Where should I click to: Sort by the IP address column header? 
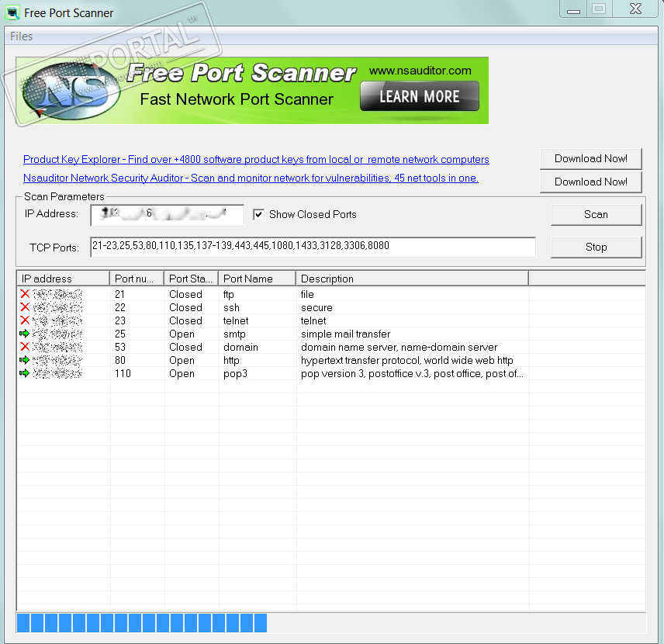[x=63, y=279]
